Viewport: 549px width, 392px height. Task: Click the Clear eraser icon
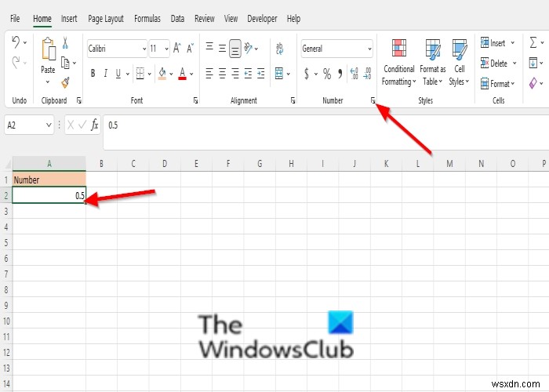coord(533,83)
